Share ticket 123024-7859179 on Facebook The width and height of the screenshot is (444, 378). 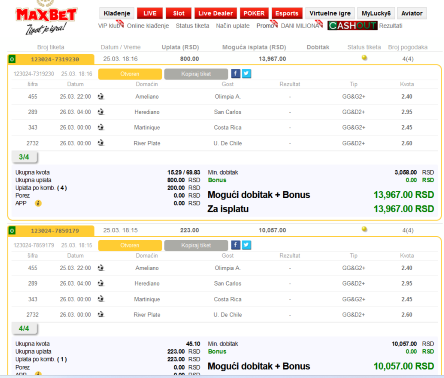coord(235,245)
